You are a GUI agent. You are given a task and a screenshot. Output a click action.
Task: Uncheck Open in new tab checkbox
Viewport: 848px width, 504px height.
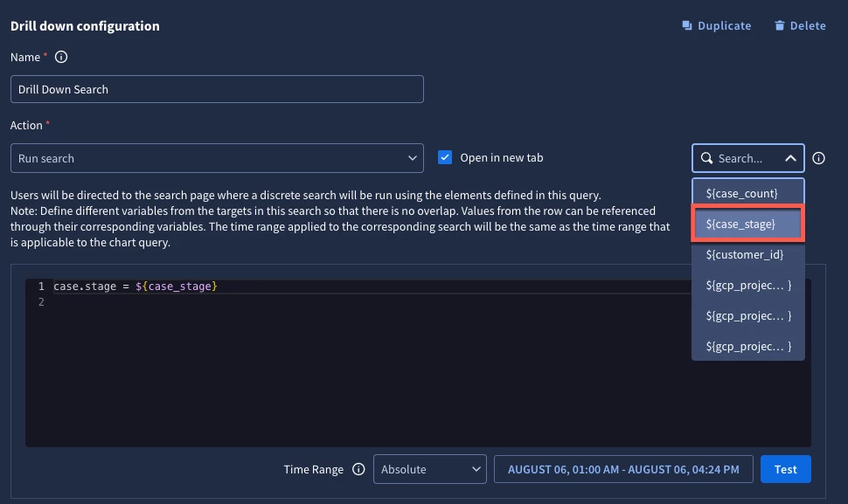[445, 157]
